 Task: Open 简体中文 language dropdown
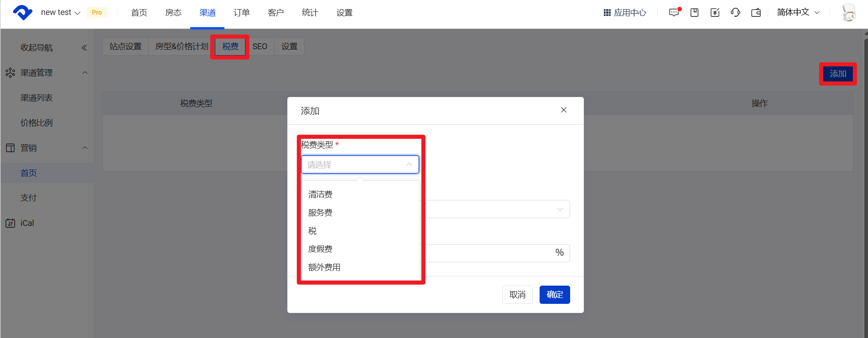click(x=798, y=12)
